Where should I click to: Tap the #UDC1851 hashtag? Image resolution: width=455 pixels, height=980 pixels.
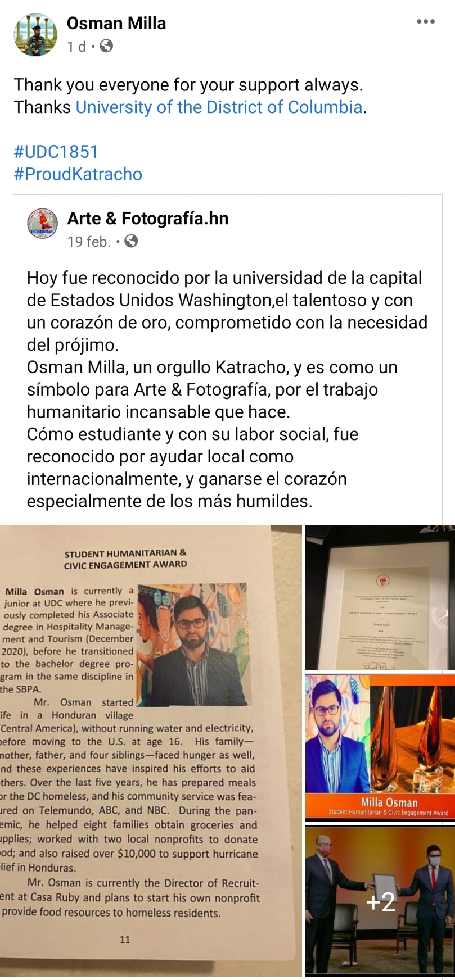pos(56,152)
